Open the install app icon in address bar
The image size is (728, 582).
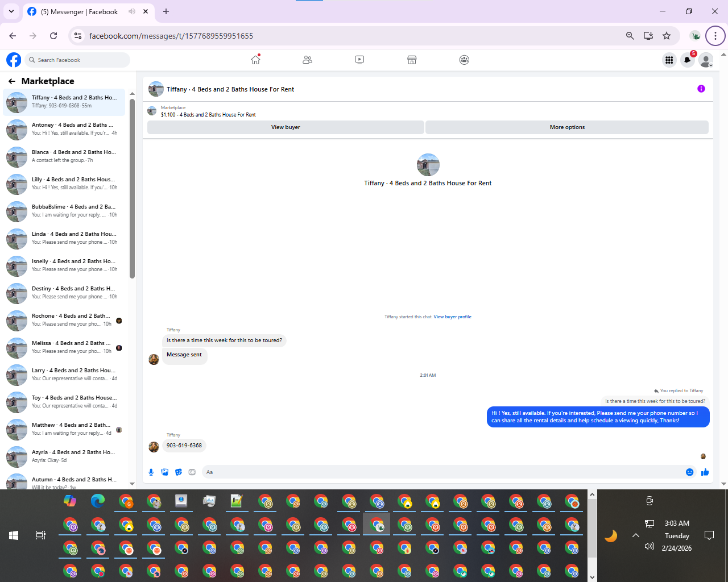coord(648,36)
